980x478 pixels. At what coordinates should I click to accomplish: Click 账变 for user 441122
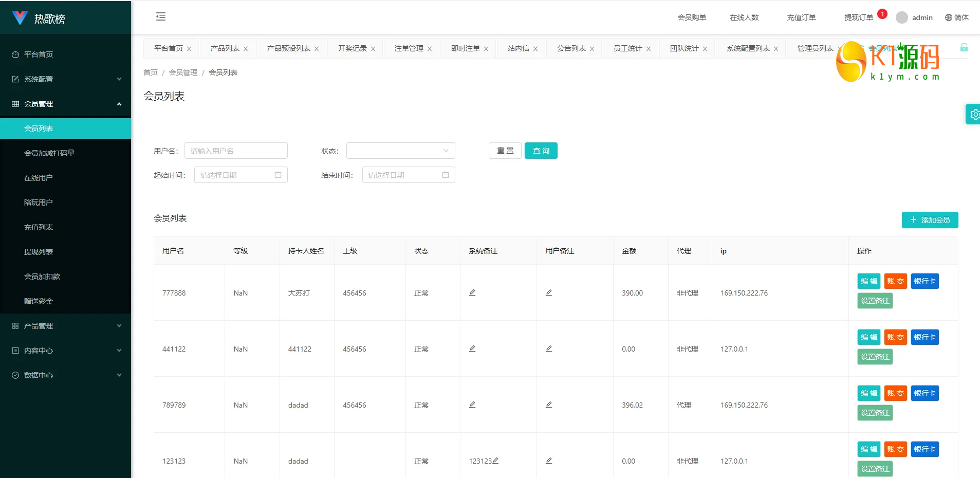895,337
